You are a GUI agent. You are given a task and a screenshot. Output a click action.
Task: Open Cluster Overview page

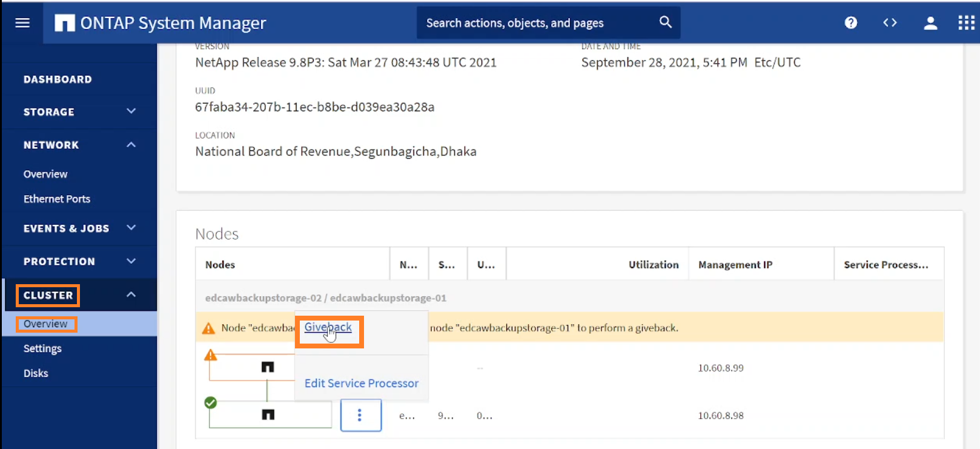tap(45, 324)
